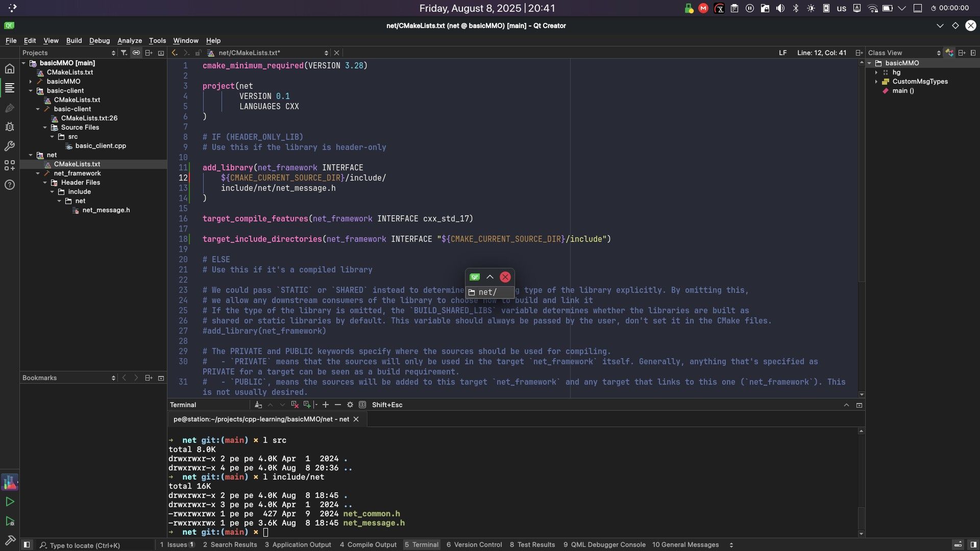Start debugging with the Run-with-bug button
The width and height of the screenshot is (980, 551).
click(x=10, y=521)
